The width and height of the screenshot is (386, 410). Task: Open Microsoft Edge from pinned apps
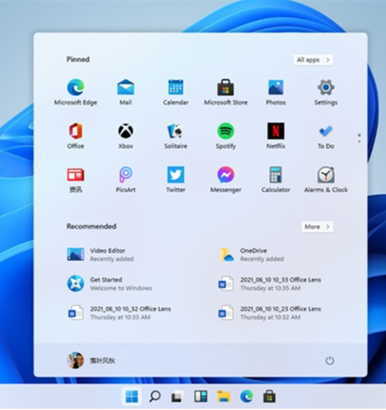click(76, 92)
